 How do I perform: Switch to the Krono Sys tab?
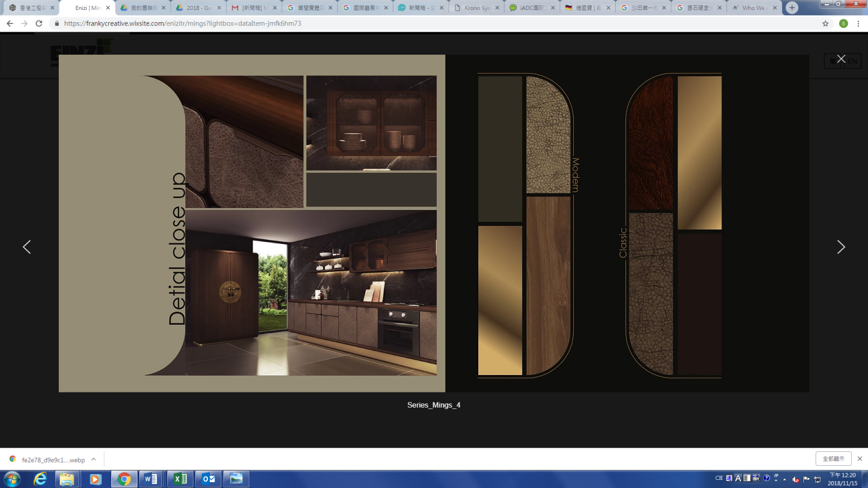tap(476, 8)
